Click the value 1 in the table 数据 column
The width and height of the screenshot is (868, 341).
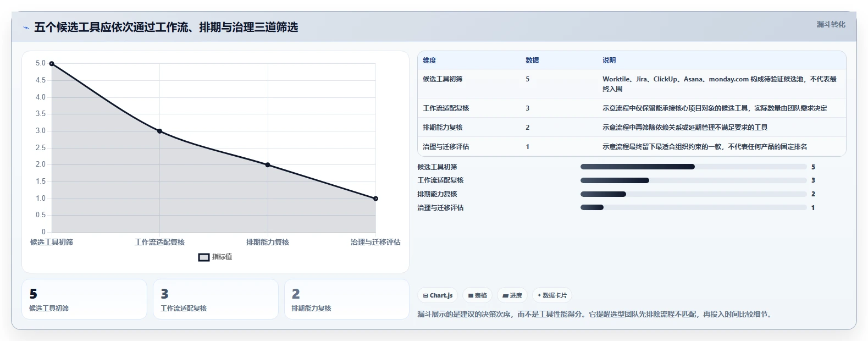527,147
